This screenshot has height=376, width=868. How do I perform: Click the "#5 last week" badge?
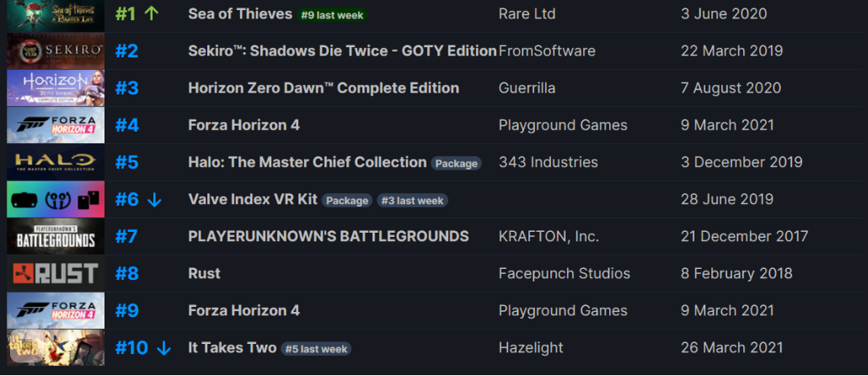[315, 349]
